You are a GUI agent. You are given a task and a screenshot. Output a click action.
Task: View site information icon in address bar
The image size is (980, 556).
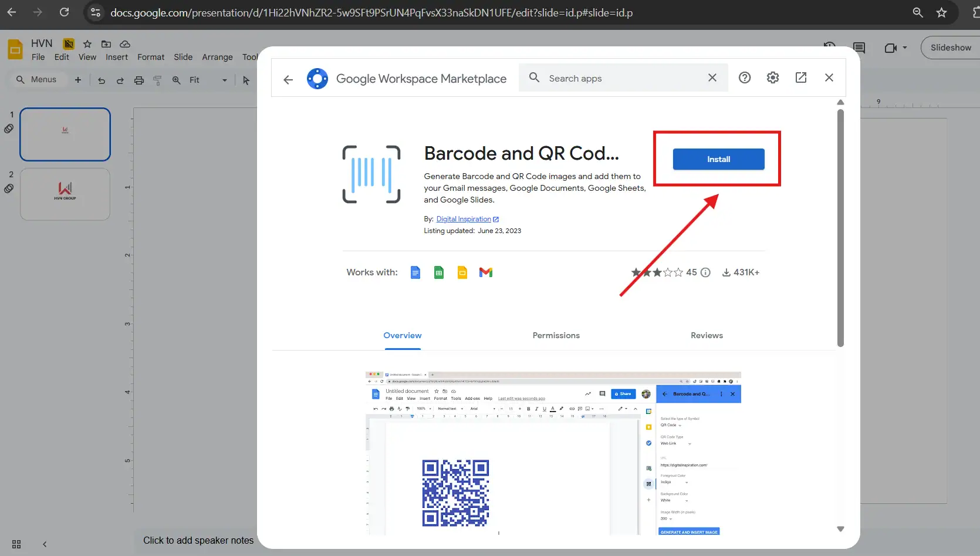96,12
